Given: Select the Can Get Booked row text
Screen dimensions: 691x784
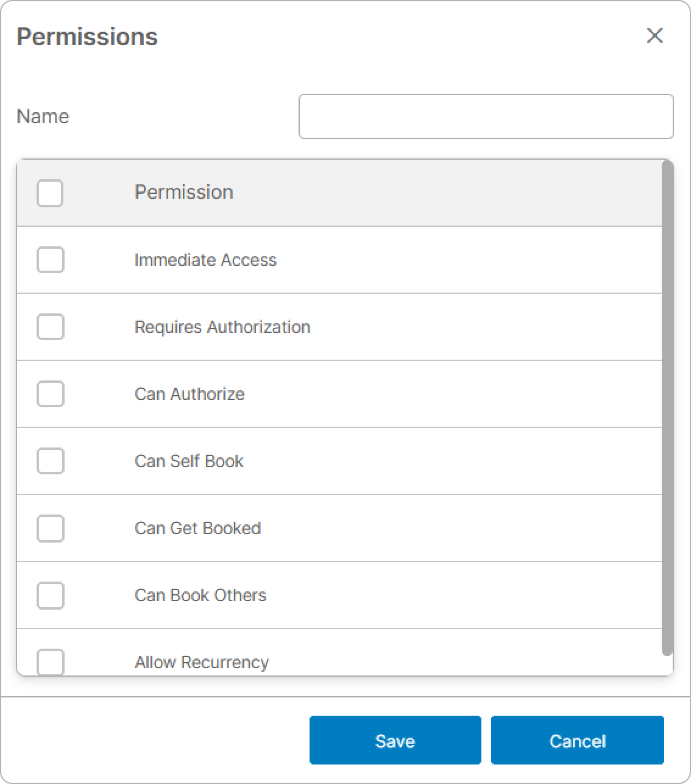Looking at the screenshot, I should coord(197,528).
